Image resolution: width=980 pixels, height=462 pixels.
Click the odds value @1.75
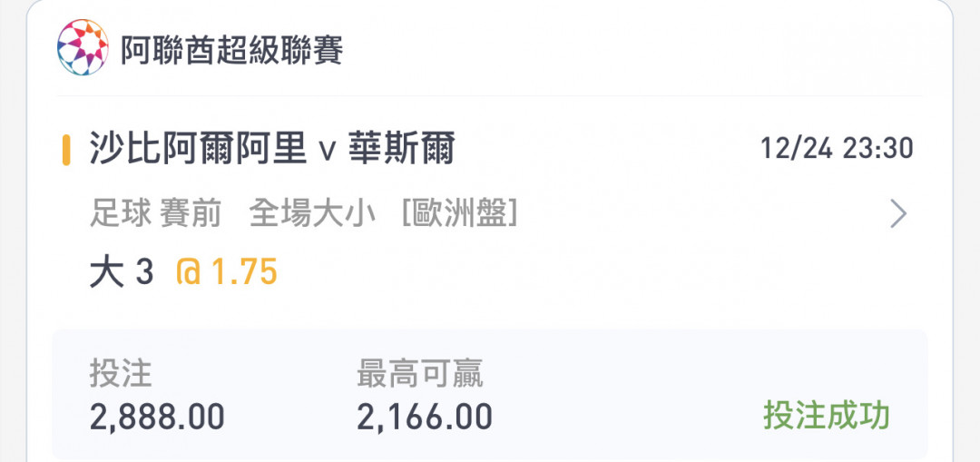point(226,272)
